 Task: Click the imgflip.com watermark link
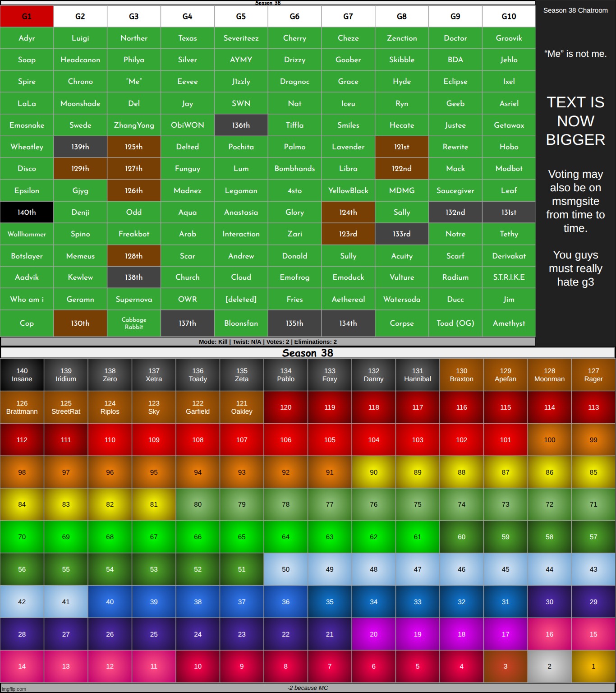click(x=14, y=689)
